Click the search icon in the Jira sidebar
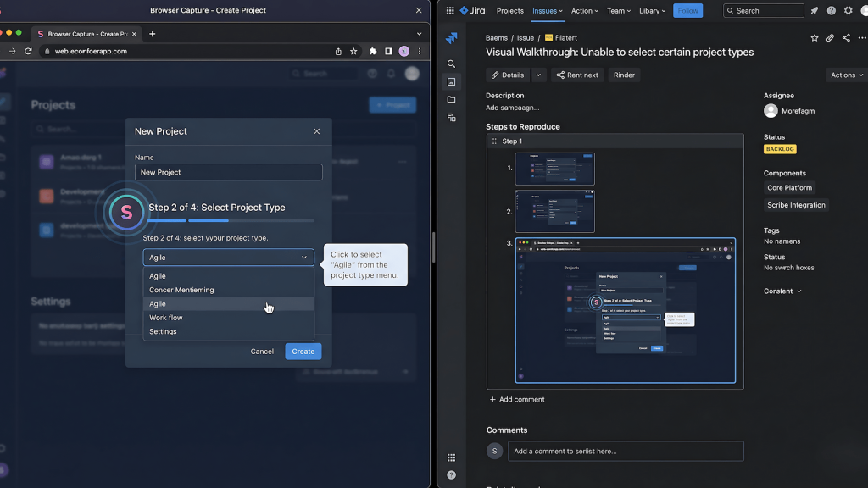The image size is (868, 488). pyautogui.click(x=450, y=63)
